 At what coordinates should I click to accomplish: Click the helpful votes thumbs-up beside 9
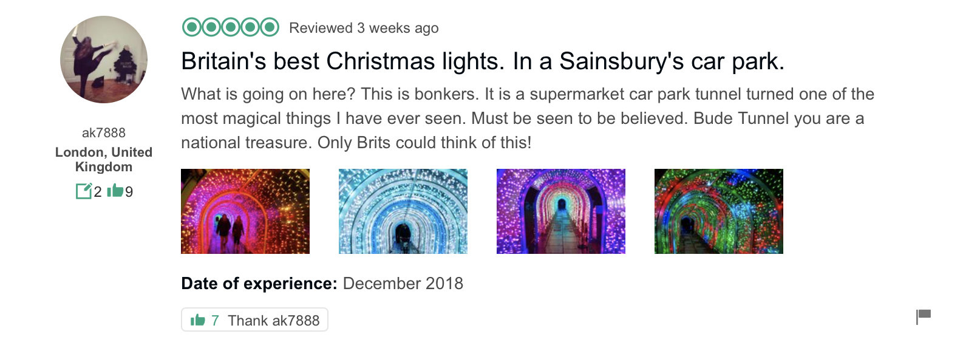tap(115, 191)
